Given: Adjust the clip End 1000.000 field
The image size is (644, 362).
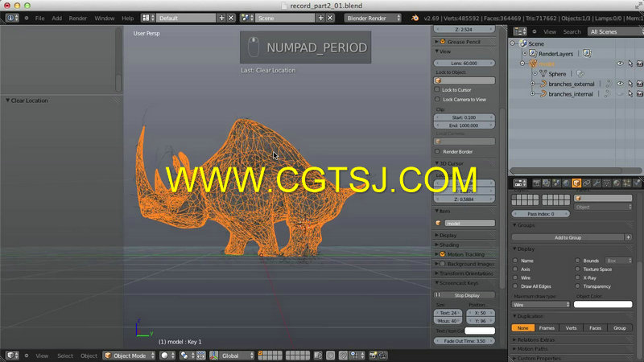Looking at the screenshot, I should pyautogui.click(x=464, y=125).
